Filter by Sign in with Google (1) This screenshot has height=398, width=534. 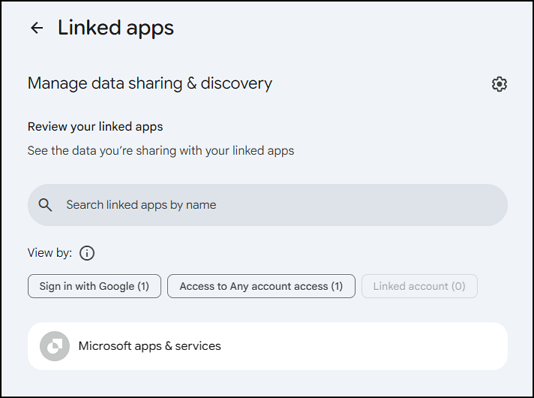coord(94,286)
